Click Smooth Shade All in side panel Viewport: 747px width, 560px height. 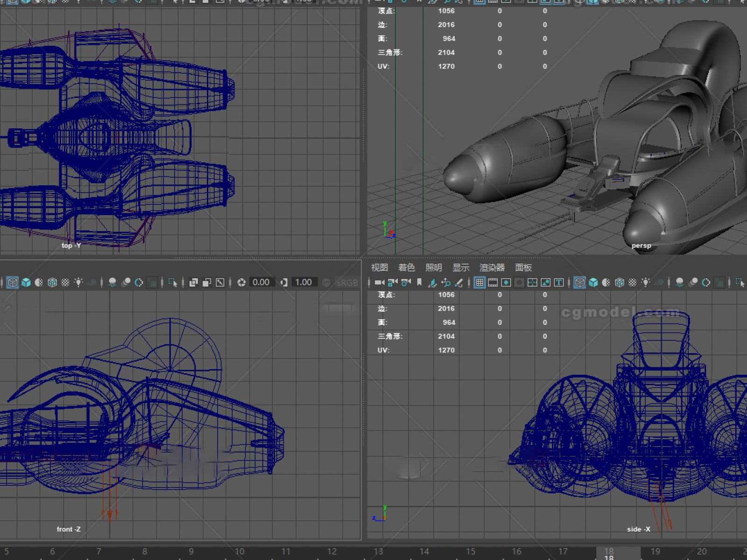(593, 282)
